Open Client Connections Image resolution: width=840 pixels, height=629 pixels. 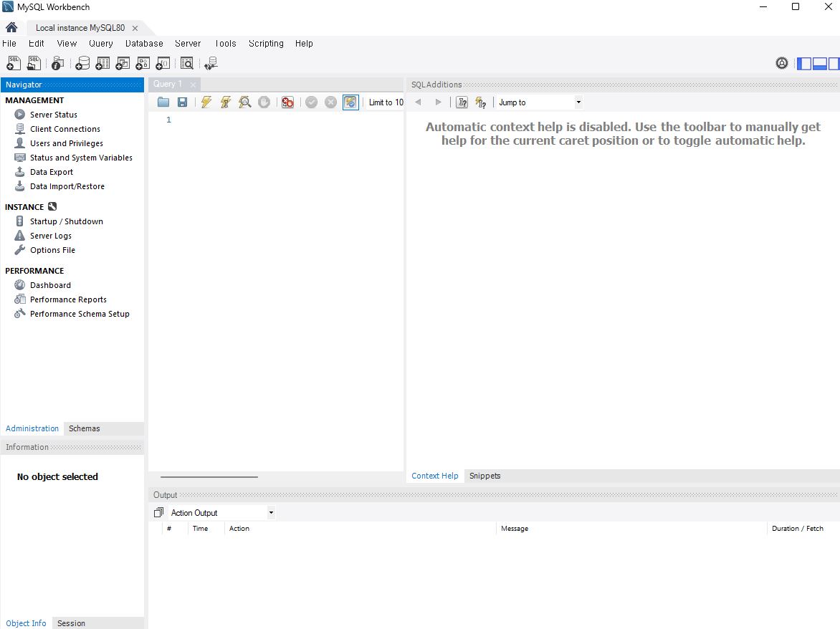[65, 129]
